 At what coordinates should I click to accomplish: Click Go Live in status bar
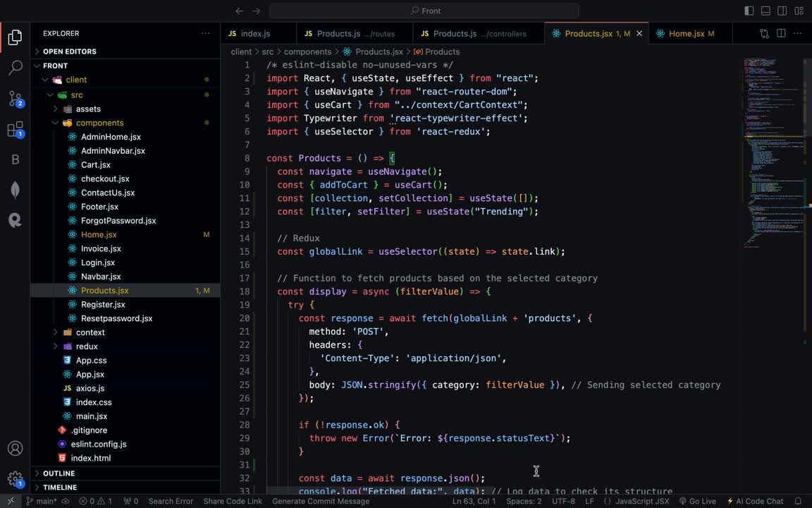(698, 501)
